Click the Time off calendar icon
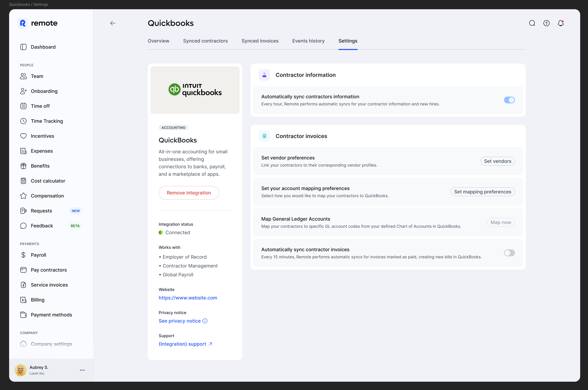 point(23,106)
